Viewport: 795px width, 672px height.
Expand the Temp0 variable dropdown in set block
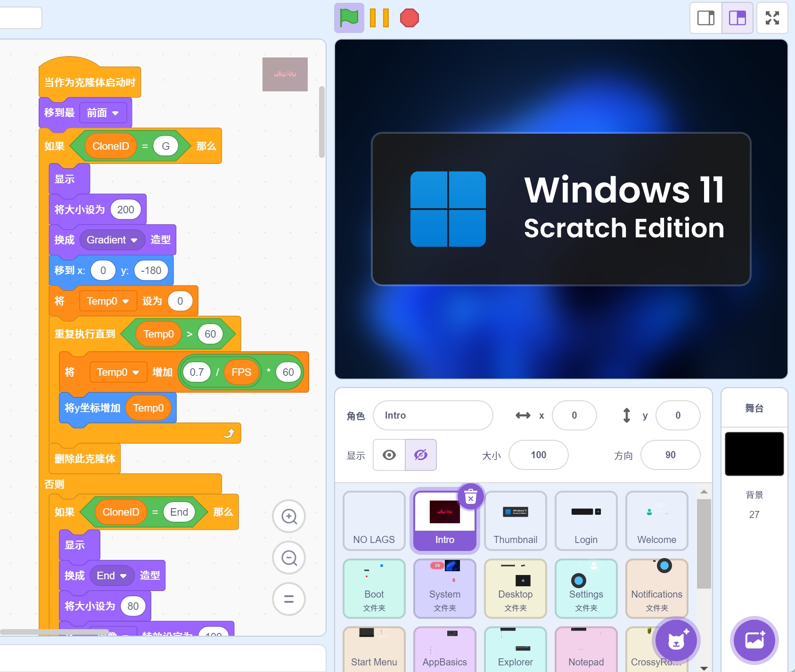coord(125,301)
